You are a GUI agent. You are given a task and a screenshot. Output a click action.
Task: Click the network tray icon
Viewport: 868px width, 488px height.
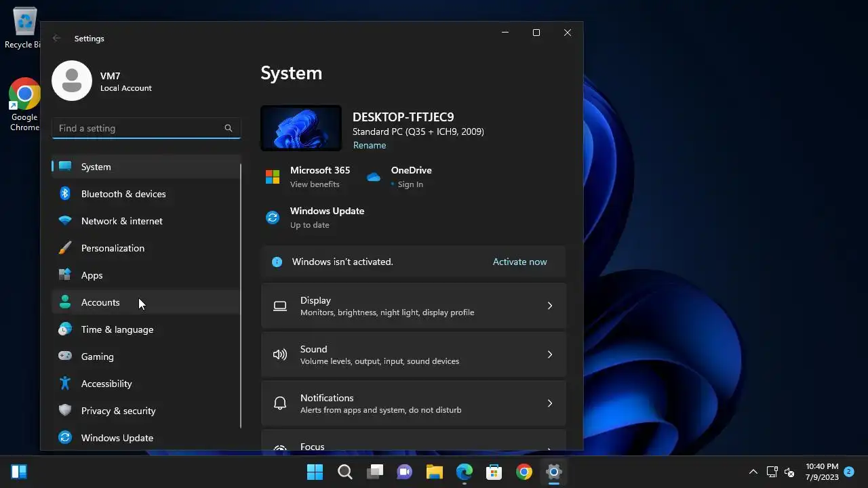click(x=772, y=472)
